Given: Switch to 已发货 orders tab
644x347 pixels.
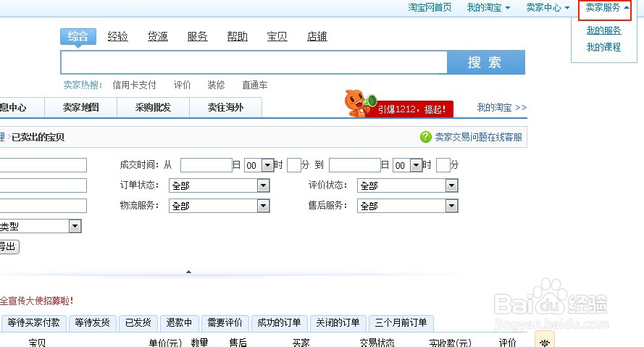Looking at the screenshot, I should click(138, 323).
